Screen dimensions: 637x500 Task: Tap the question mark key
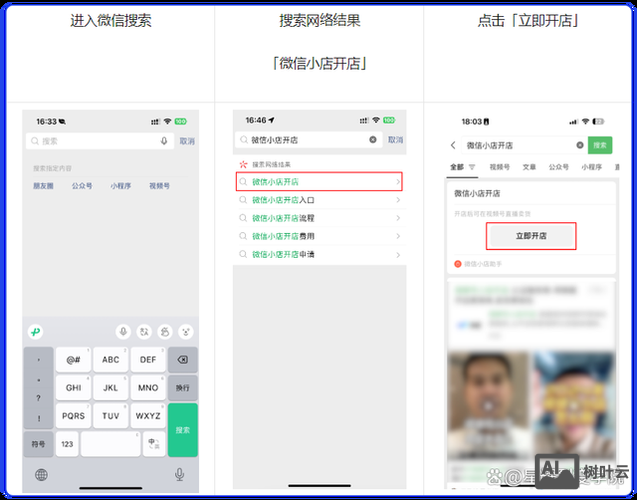tap(38, 398)
